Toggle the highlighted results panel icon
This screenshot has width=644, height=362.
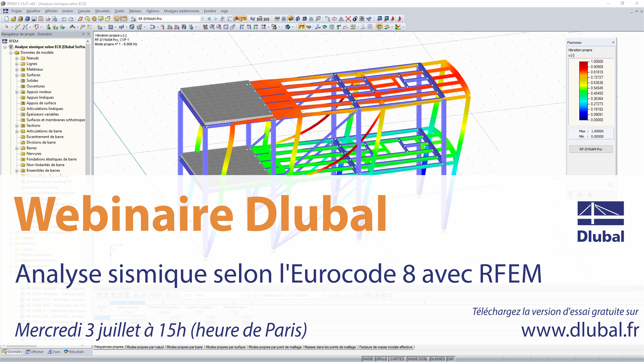(379, 27)
